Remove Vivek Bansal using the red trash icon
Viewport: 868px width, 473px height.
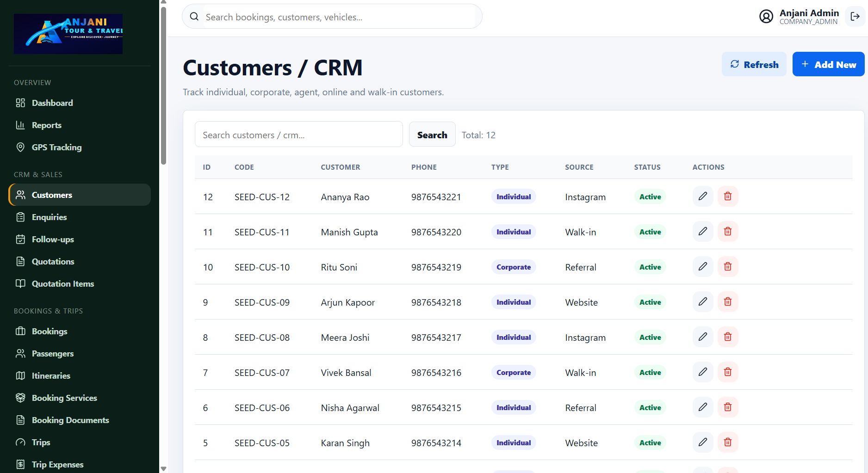click(727, 372)
